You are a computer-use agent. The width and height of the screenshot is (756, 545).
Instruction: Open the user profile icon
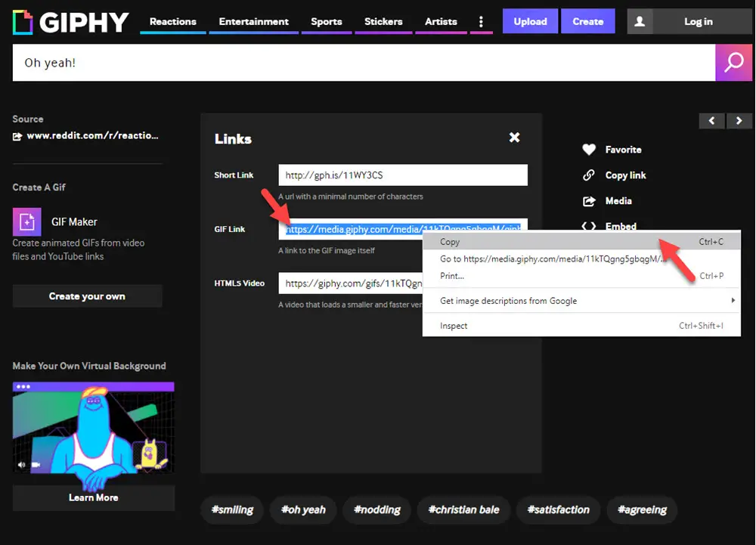click(640, 20)
